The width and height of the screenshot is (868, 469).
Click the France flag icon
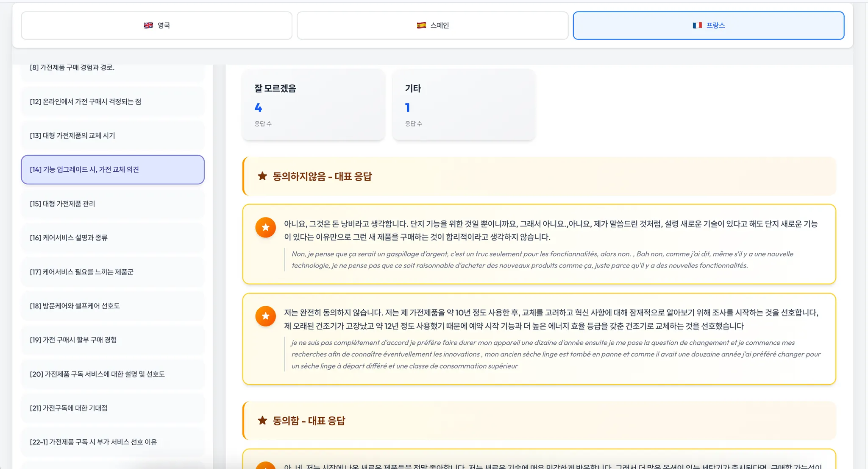[x=697, y=25]
